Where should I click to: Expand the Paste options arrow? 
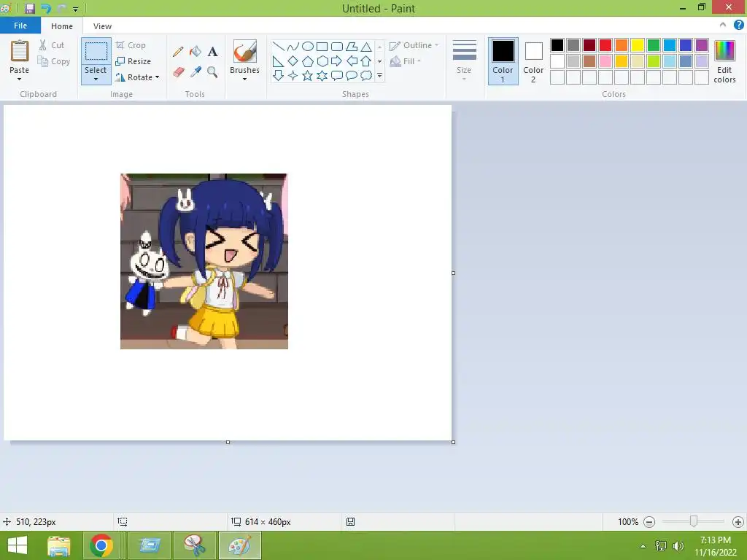(x=20, y=79)
